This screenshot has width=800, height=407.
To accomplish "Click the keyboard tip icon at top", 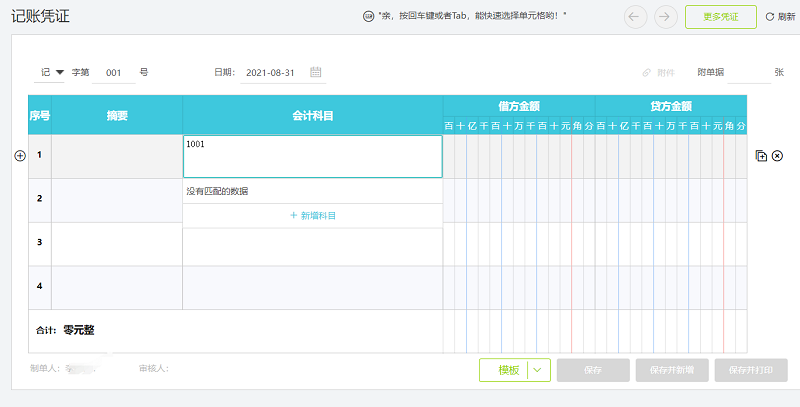I will pos(368,16).
